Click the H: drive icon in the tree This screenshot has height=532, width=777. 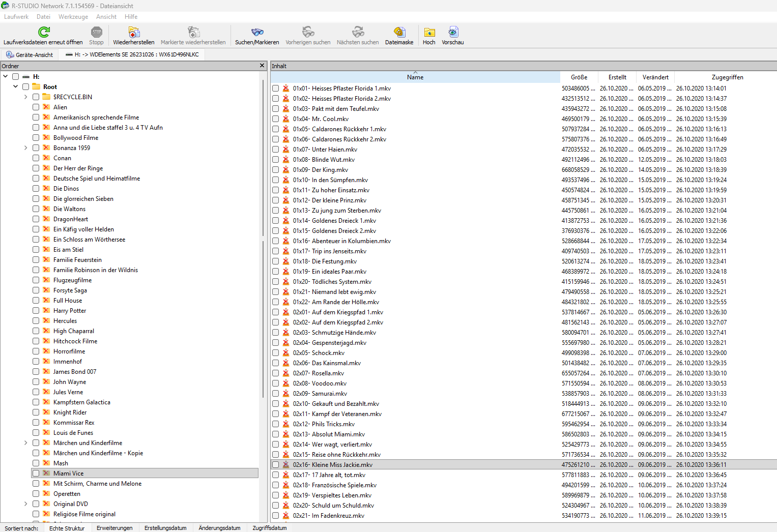click(x=26, y=76)
